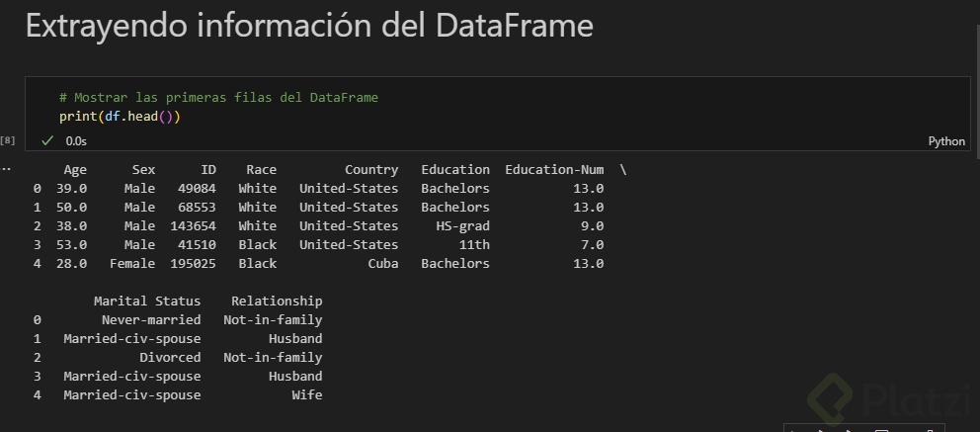The height and width of the screenshot is (432, 980).
Task: Open the Python language mode selector
Action: pyautogui.click(x=946, y=141)
